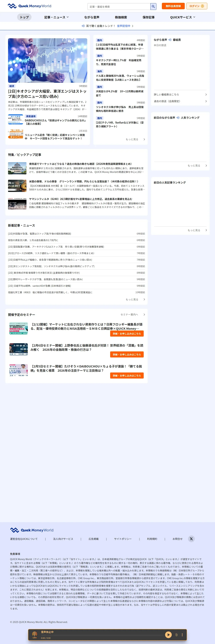Screen dimensions: 215x644
Task: Click the ログイン button
Action: point(197,6)
